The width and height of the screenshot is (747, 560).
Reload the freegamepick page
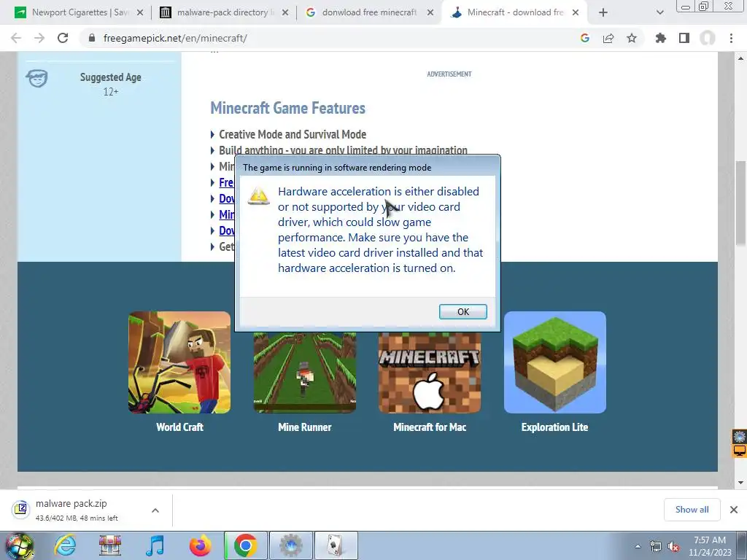click(63, 38)
